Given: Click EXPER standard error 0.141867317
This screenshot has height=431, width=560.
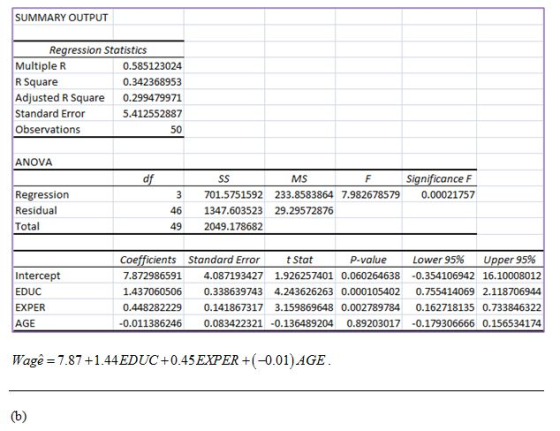Looking at the screenshot, I should [x=233, y=307].
